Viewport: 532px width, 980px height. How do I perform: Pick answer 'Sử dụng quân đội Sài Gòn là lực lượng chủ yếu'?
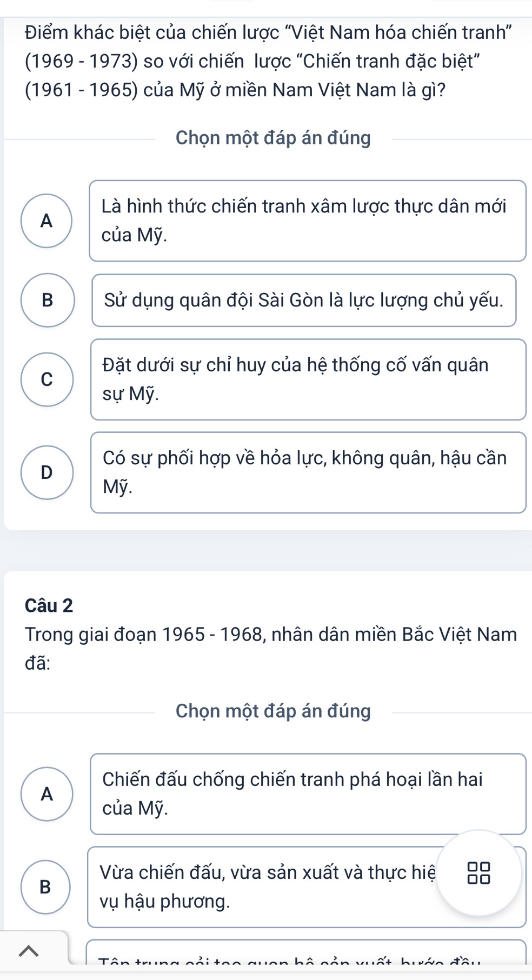click(304, 301)
